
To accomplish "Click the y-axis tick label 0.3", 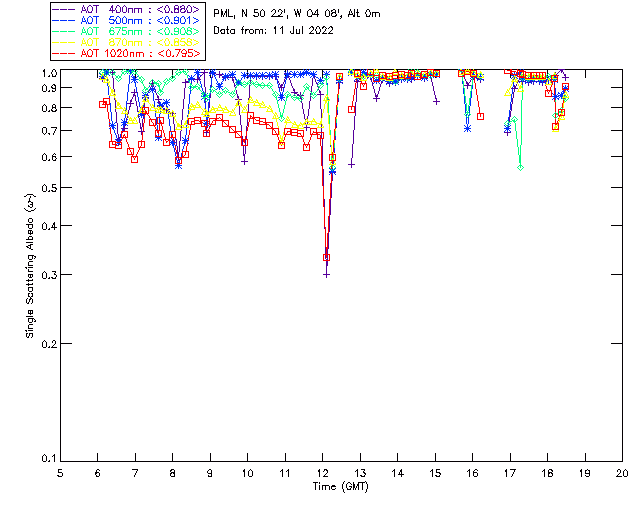I will tap(49, 275).
